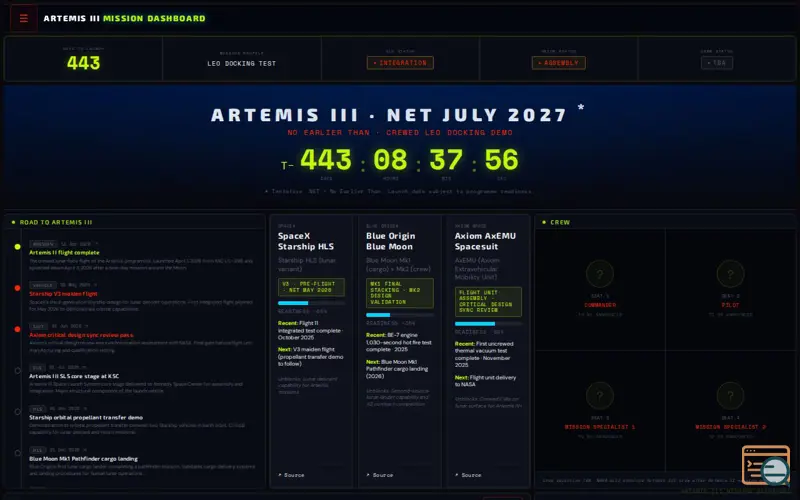Click the ARTEMIS III MISSION DASHBOARD title
The image size is (800, 500).
coord(124,18)
